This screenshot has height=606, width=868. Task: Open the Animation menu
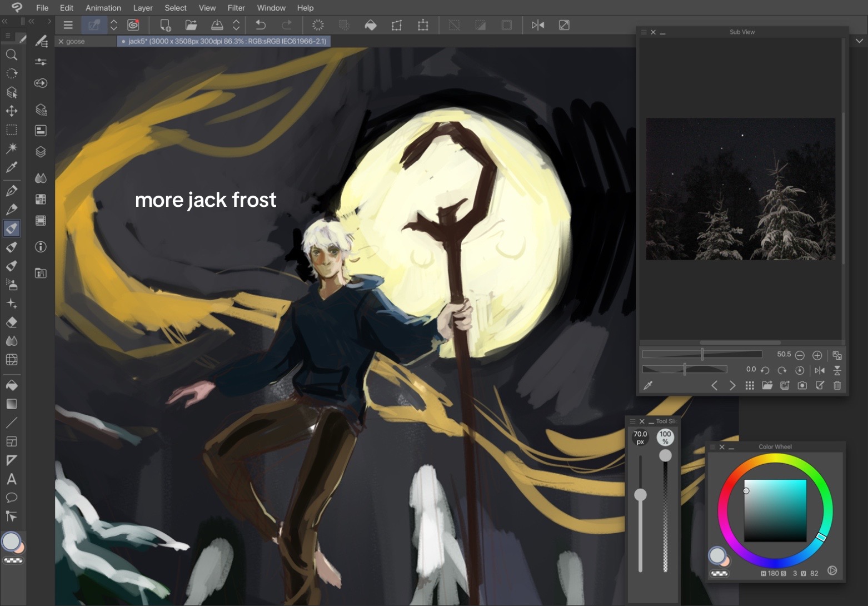(103, 8)
